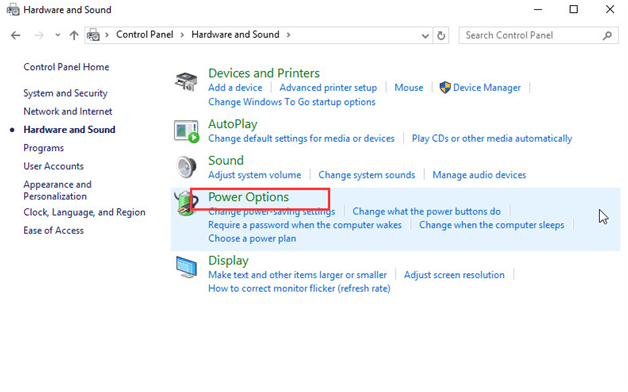The width and height of the screenshot is (628, 392).
Task: Click the AutoPlay category icon
Action: click(x=186, y=131)
